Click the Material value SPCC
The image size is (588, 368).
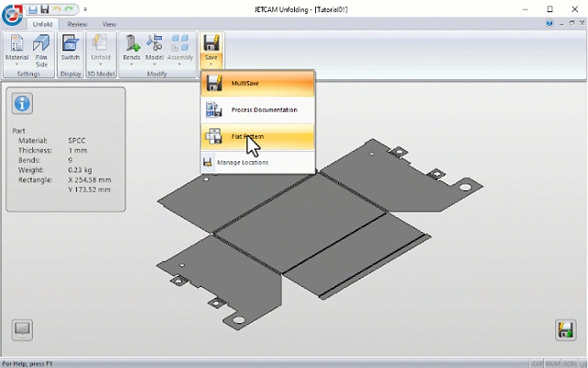(x=76, y=141)
